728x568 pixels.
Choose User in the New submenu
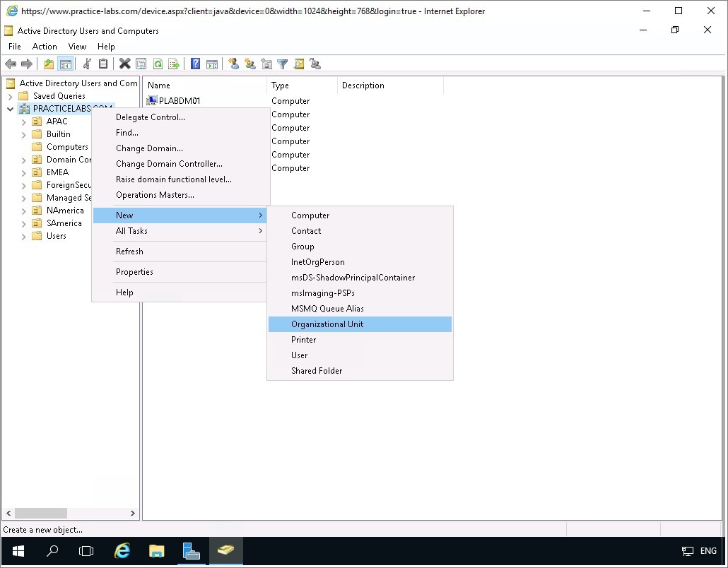coord(300,355)
